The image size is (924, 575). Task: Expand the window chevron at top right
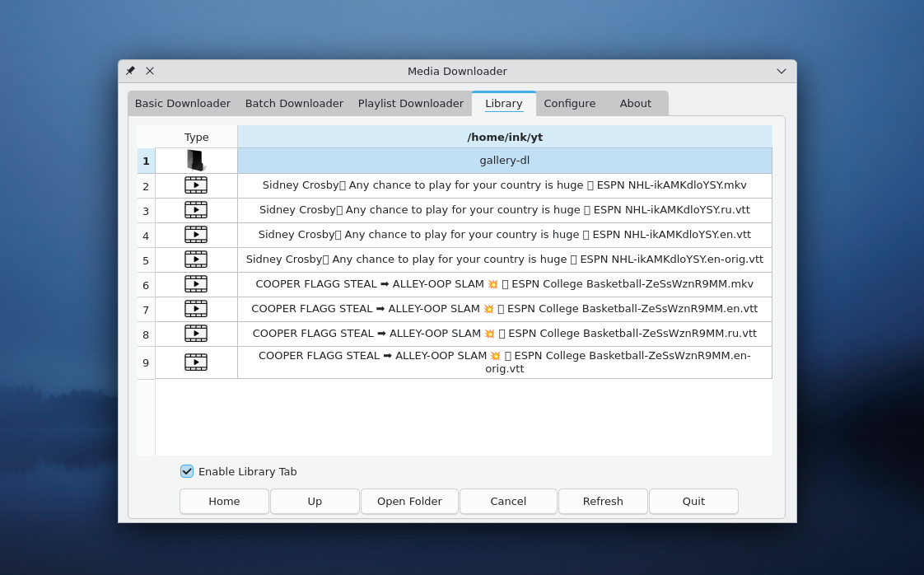pyautogui.click(x=781, y=71)
